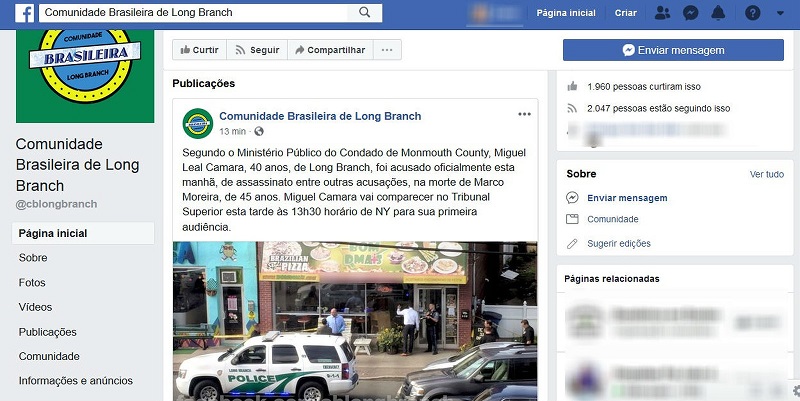Click the Facebook logo icon
This screenshot has height=401, width=800.
click(x=24, y=13)
